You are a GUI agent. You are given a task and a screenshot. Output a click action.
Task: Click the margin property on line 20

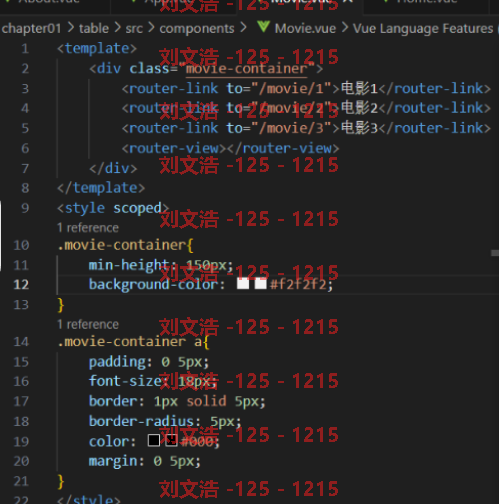(x=112, y=462)
